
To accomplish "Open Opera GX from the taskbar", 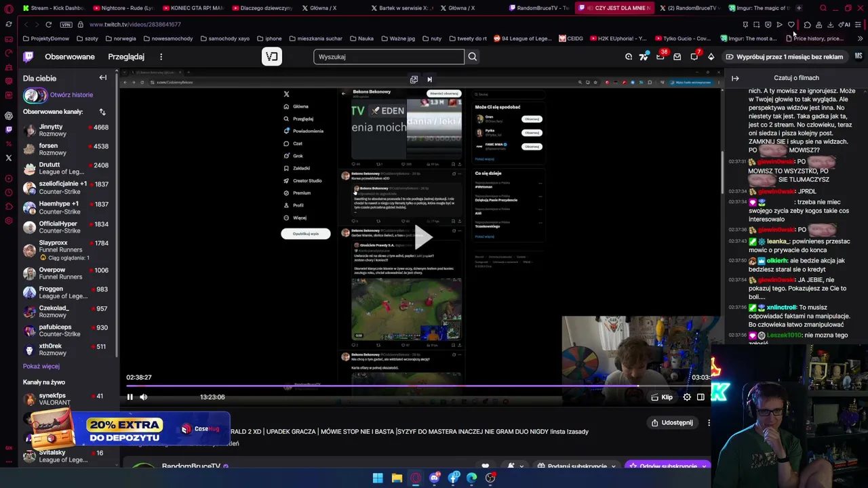I will (416, 478).
